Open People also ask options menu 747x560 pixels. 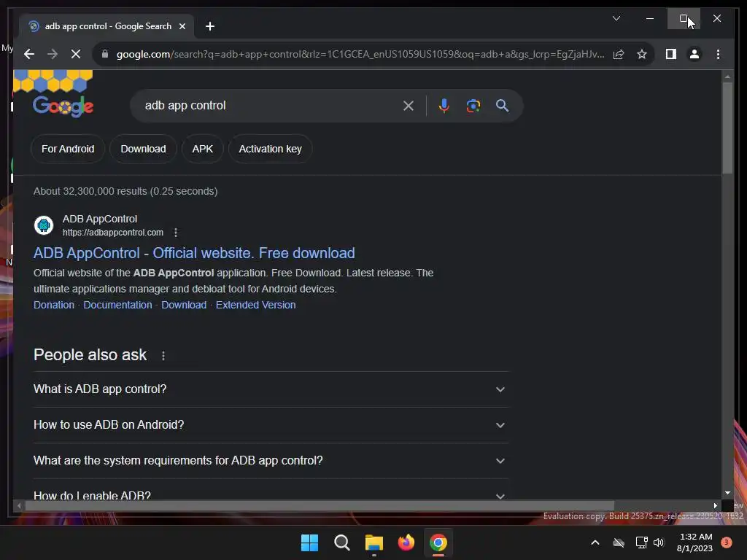pyautogui.click(x=163, y=356)
